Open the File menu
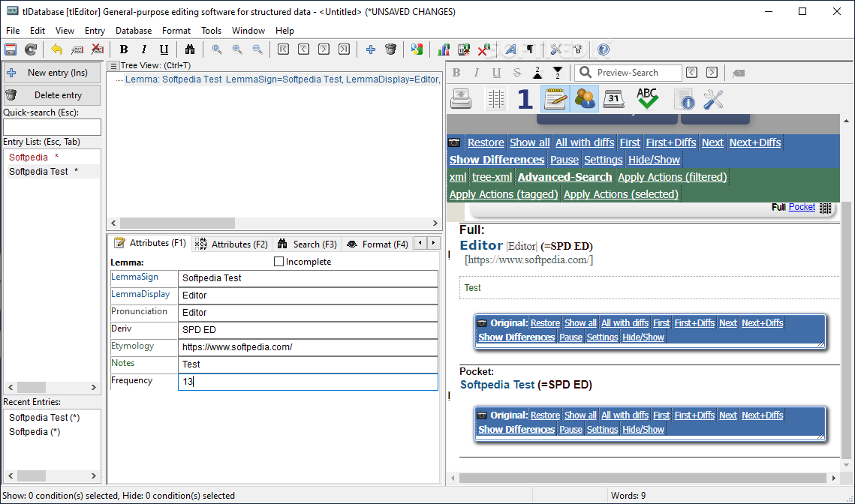The image size is (855, 504). click(13, 31)
